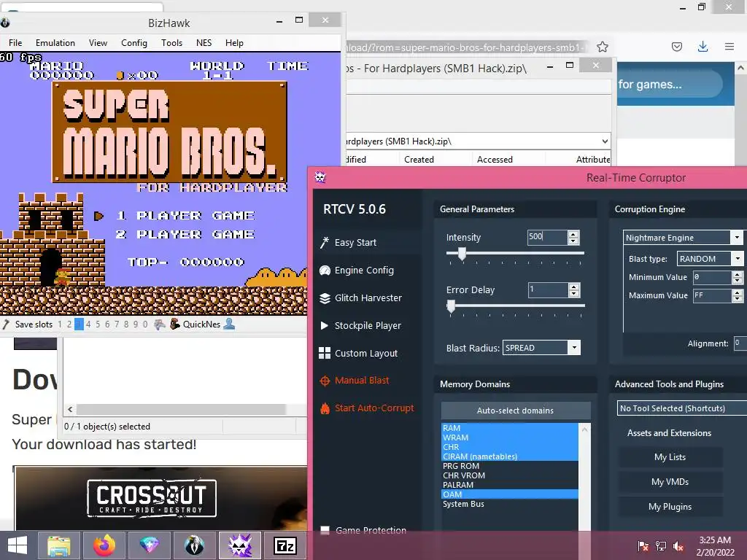
Task: Open the No Tool Selected dropdown
Action: click(x=682, y=408)
